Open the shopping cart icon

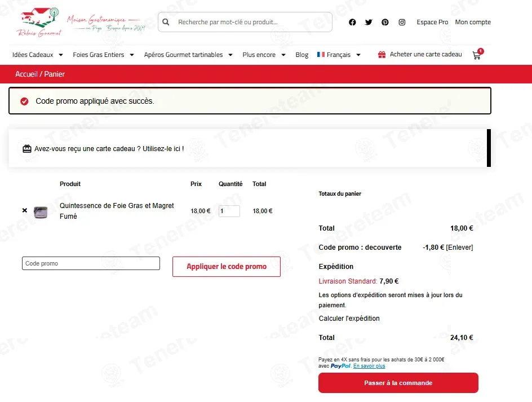(x=477, y=54)
